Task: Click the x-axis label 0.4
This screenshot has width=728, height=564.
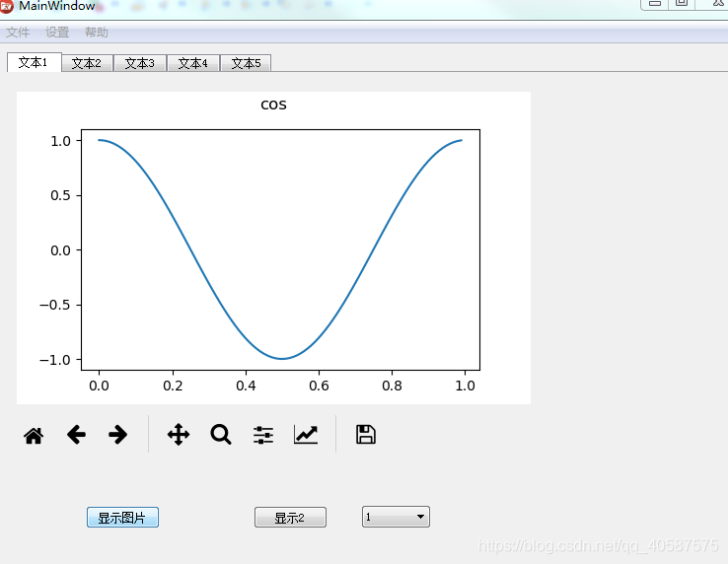Action: (x=246, y=386)
